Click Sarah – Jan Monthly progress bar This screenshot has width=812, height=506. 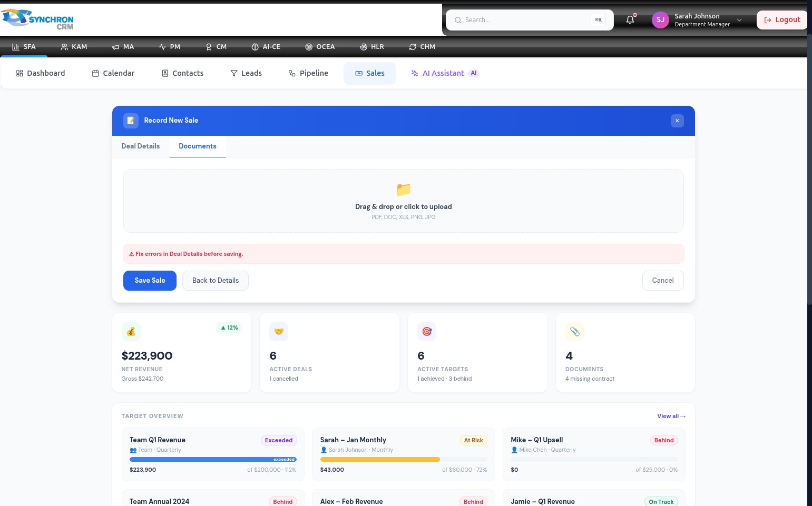point(404,460)
